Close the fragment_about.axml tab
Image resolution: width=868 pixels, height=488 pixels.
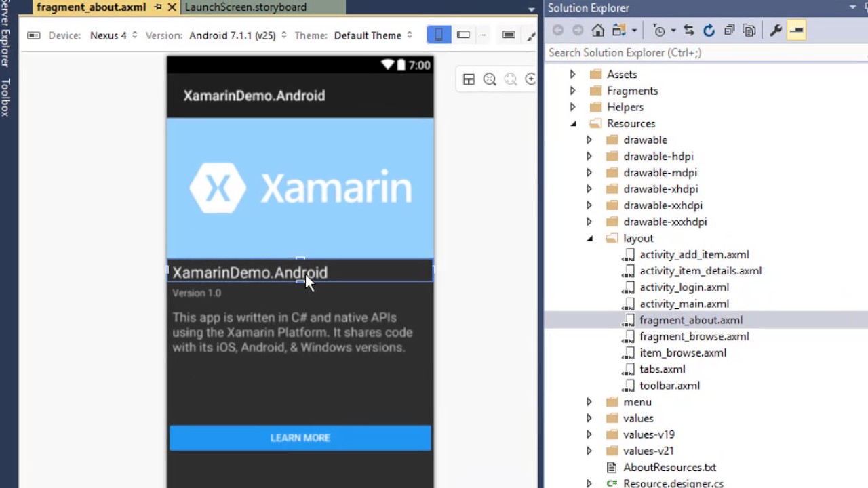(x=172, y=7)
